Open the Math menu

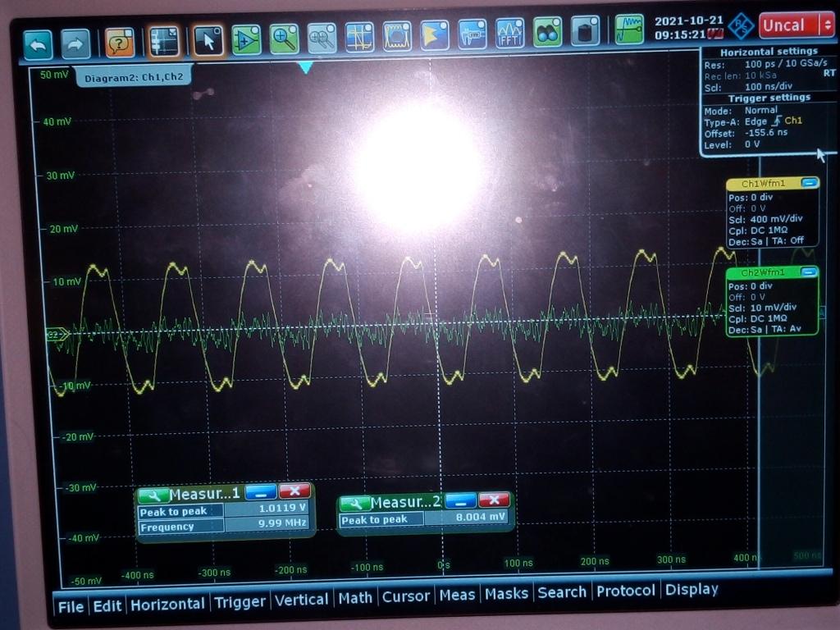[355, 598]
